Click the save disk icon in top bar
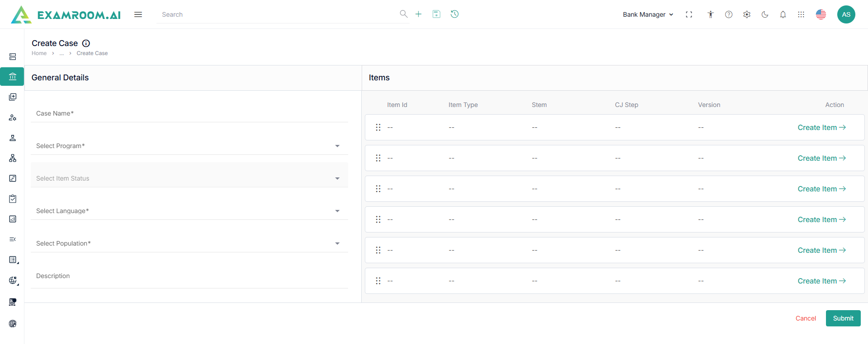This screenshot has height=344, width=868. (x=436, y=14)
